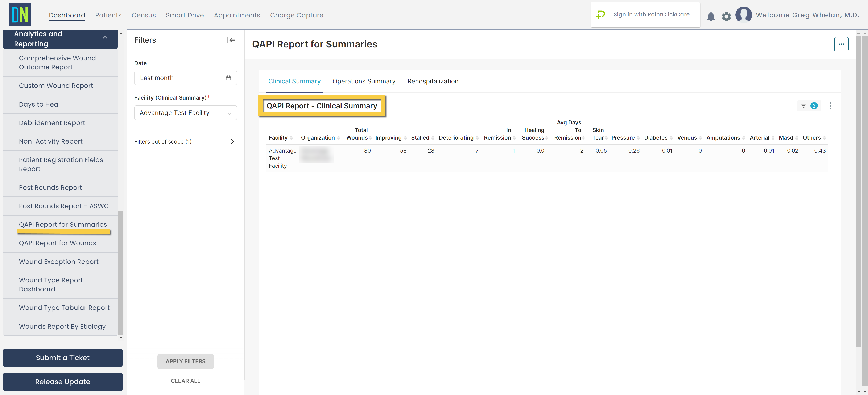Open calendar icon in Date field

tap(228, 78)
